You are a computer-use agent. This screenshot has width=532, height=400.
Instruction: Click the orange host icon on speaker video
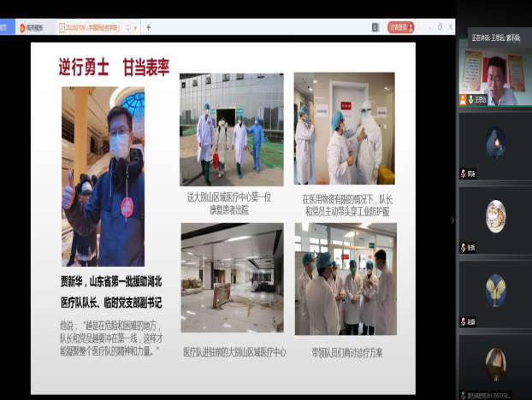point(463,99)
